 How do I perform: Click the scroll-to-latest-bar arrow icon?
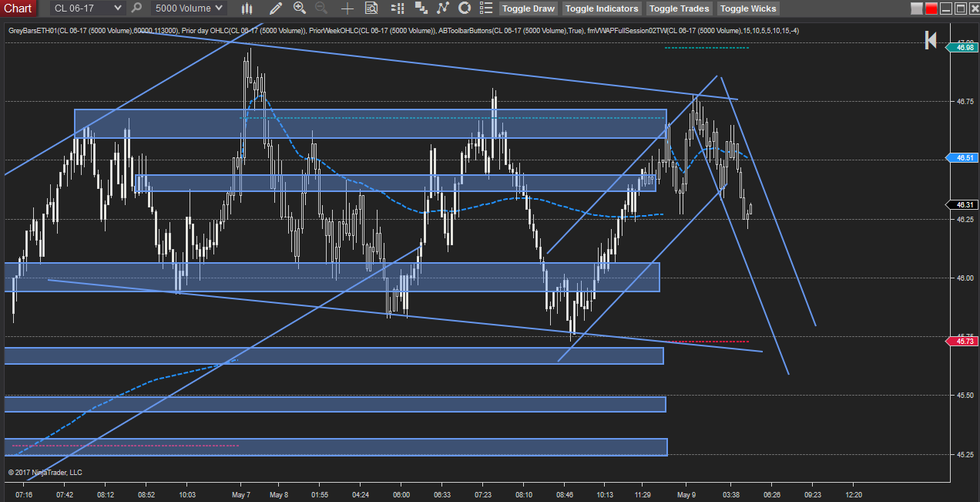click(931, 40)
